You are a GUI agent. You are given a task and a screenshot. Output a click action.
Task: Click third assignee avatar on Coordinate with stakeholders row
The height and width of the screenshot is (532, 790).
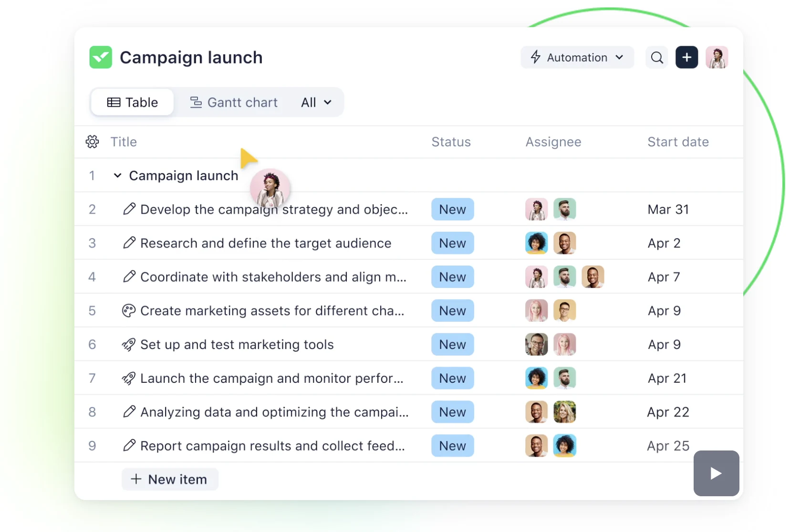(593, 276)
